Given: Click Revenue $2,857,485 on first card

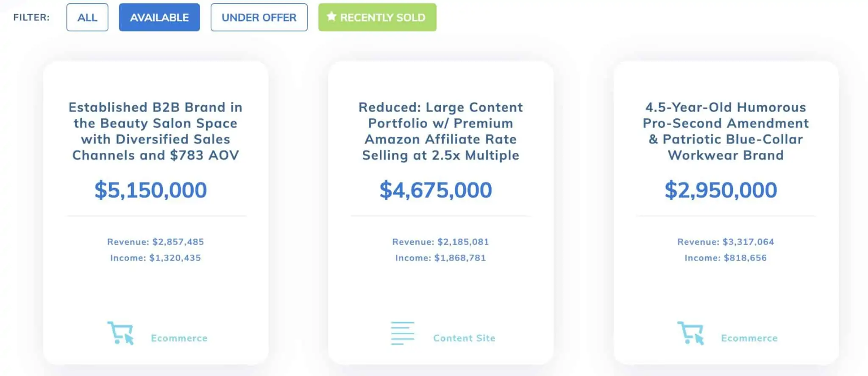Looking at the screenshot, I should pyautogui.click(x=156, y=242).
